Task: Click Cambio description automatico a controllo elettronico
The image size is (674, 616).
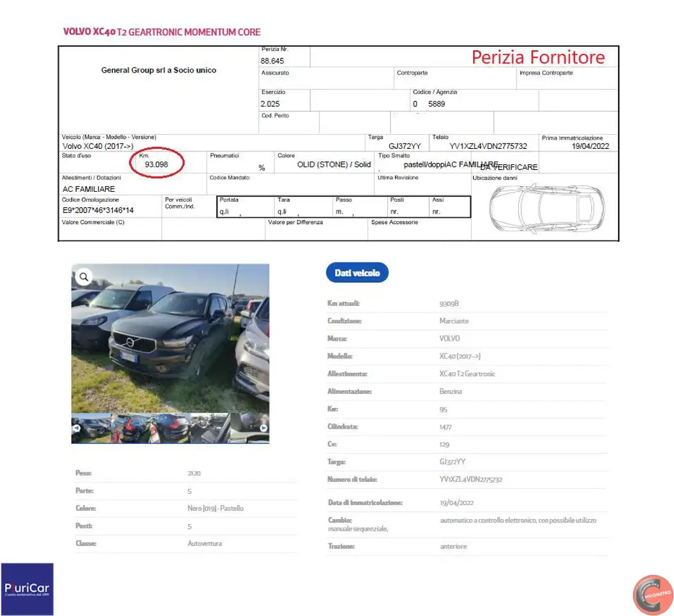Action: point(518,520)
